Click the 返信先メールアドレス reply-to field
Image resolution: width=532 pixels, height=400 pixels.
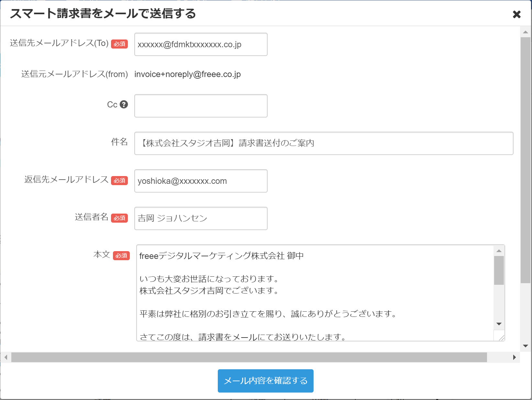tap(201, 181)
